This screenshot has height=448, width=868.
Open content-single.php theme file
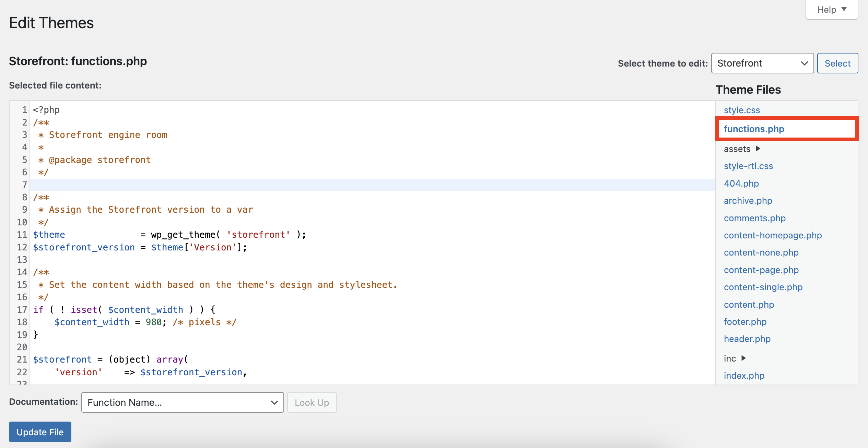click(x=763, y=287)
